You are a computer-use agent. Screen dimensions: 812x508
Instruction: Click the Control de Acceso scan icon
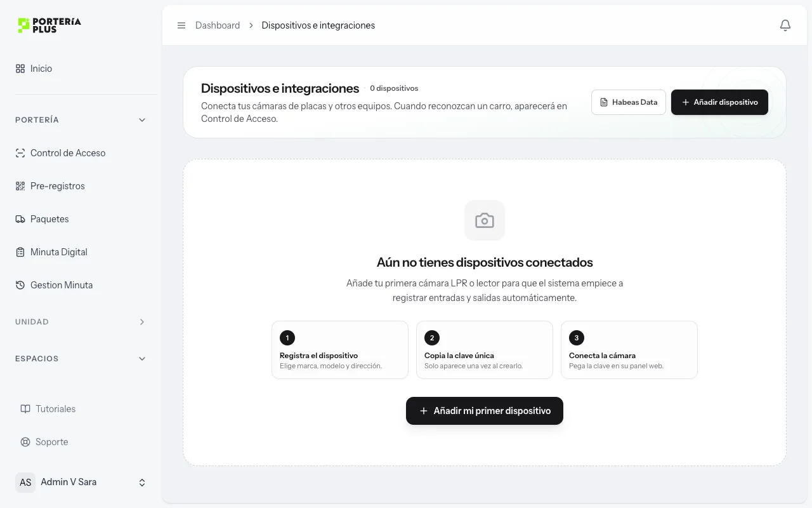click(20, 153)
